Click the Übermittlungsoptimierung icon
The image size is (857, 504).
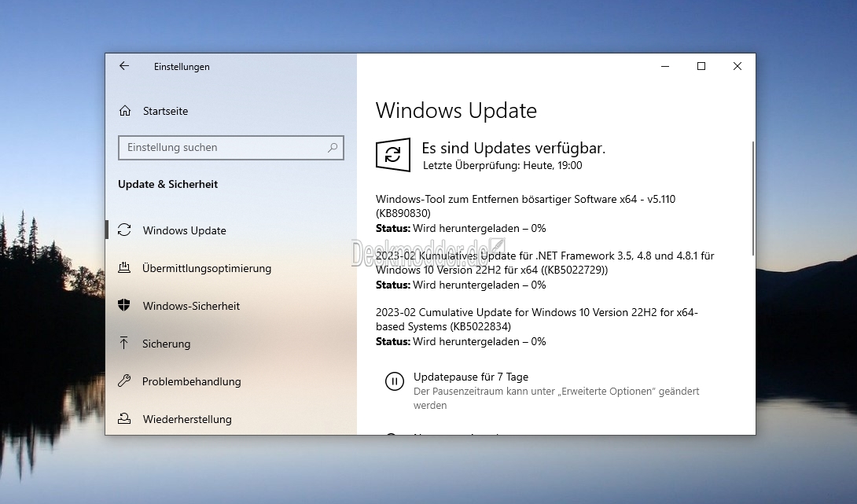124,268
